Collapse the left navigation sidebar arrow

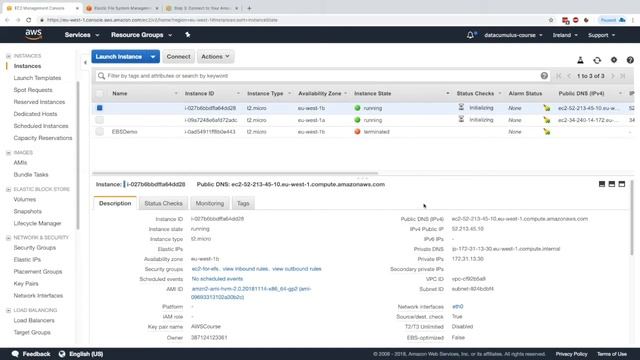[85, 62]
